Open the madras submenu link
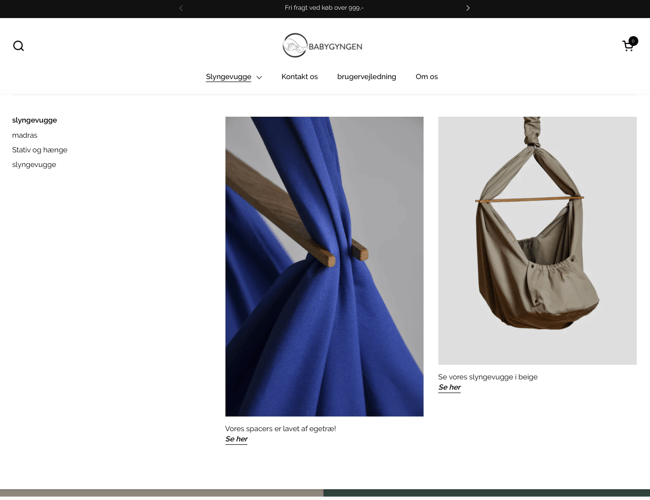Viewport: 650px width, 500px height. pyautogui.click(x=24, y=135)
